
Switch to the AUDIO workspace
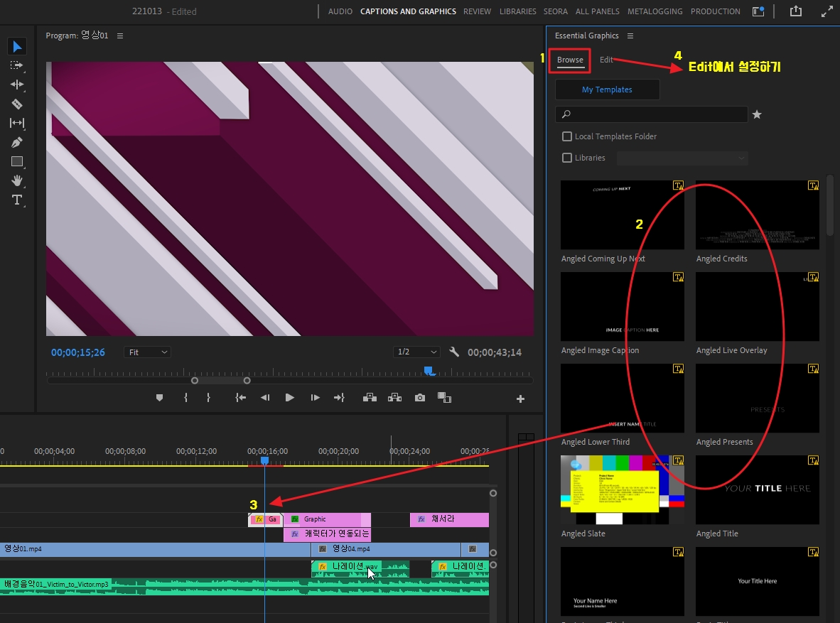(x=340, y=11)
